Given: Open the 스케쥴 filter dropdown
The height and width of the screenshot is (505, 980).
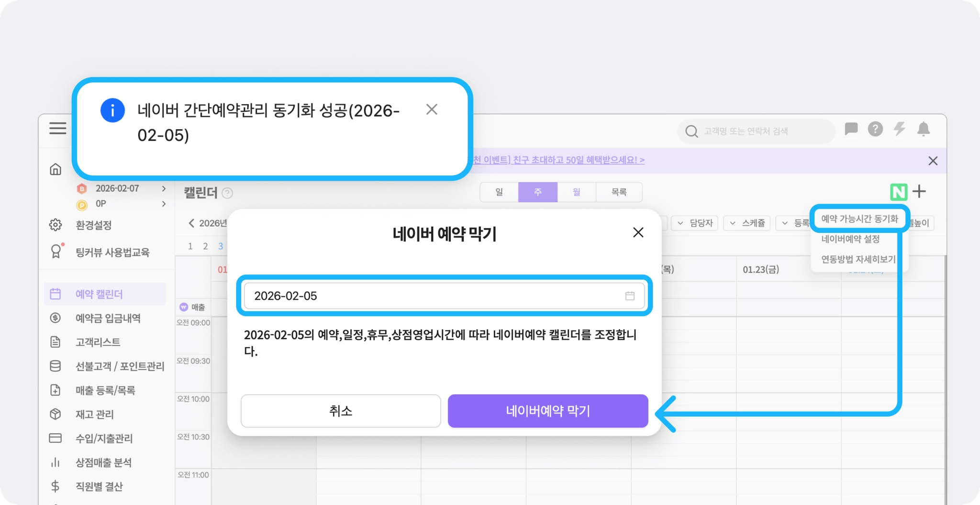Looking at the screenshot, I should [x=747, y=223].
